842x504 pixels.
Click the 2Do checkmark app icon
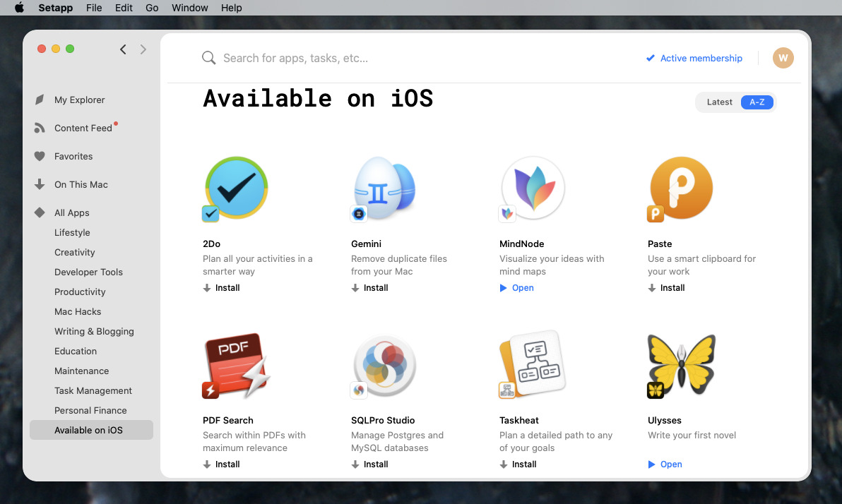pos(236,188)
